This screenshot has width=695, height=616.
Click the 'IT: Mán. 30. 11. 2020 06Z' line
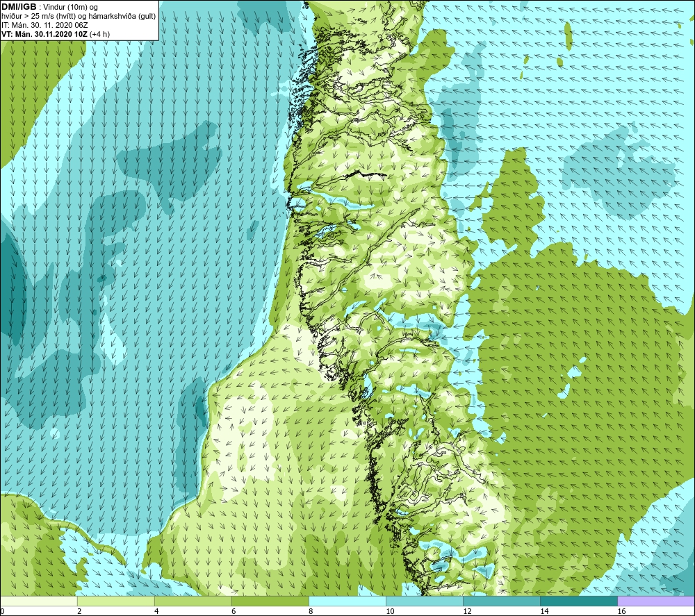(x=44, y=25)
